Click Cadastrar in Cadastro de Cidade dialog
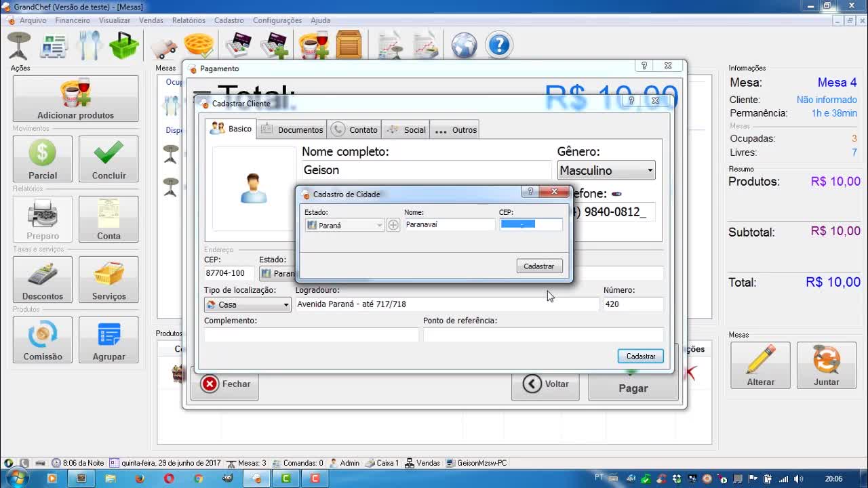This screenshot has width=868, height=488. pyautogui.click(x=538, y=266)
